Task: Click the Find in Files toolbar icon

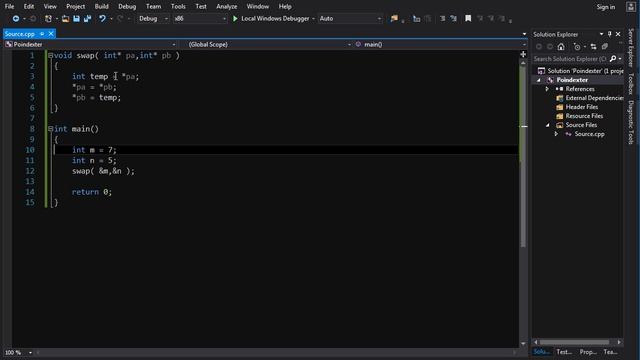Action: (x=394, y=19)
